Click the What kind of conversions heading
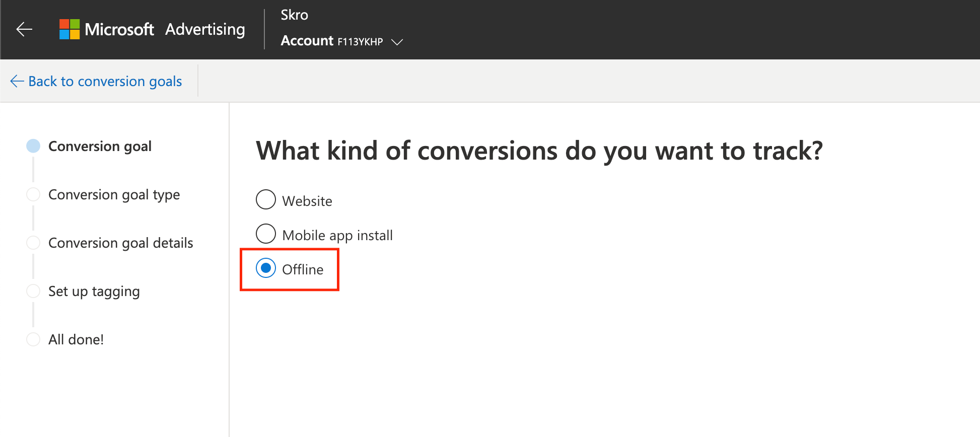The height and width of the screenshot is (437, 980). (x=539, y=151)
